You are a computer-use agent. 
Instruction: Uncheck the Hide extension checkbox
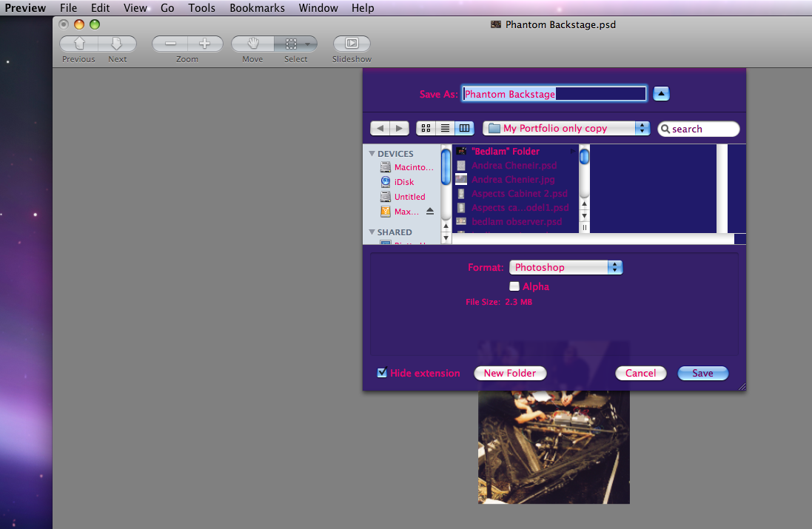[x=382, y=373]
